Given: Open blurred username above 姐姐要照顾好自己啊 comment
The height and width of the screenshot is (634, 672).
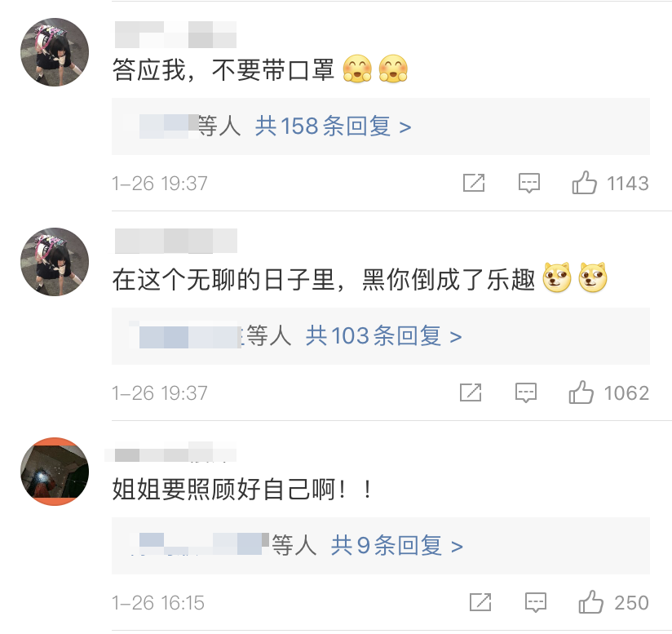Looking at the screenshot, I should point(170,452).
